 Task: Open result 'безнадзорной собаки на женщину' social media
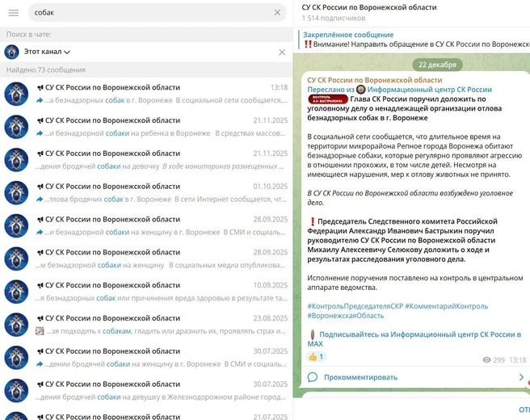(146, 258)
